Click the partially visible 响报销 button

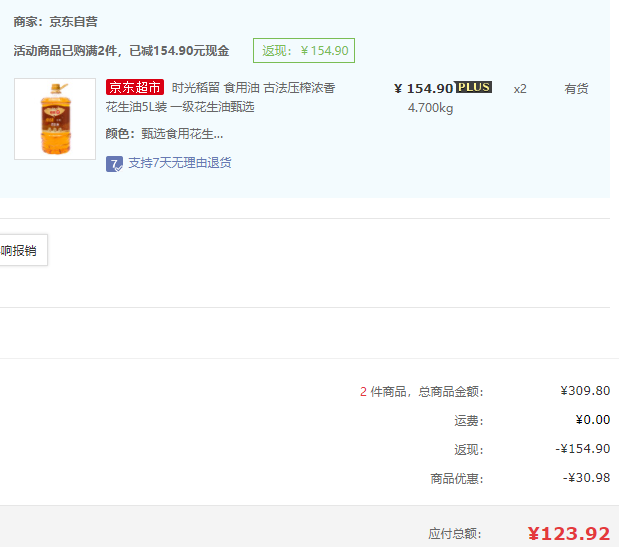coord(24,250)
